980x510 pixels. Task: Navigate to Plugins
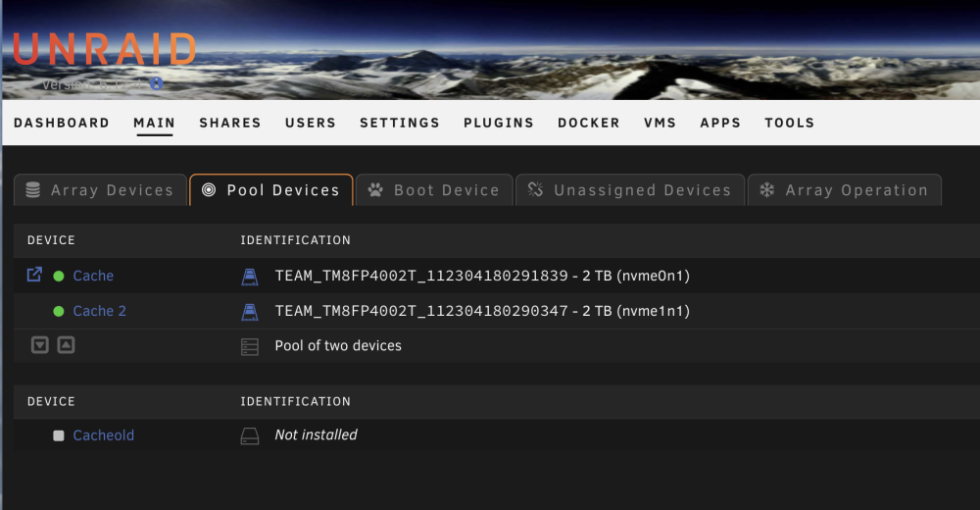pyautogui.click(x=499, y=123)
